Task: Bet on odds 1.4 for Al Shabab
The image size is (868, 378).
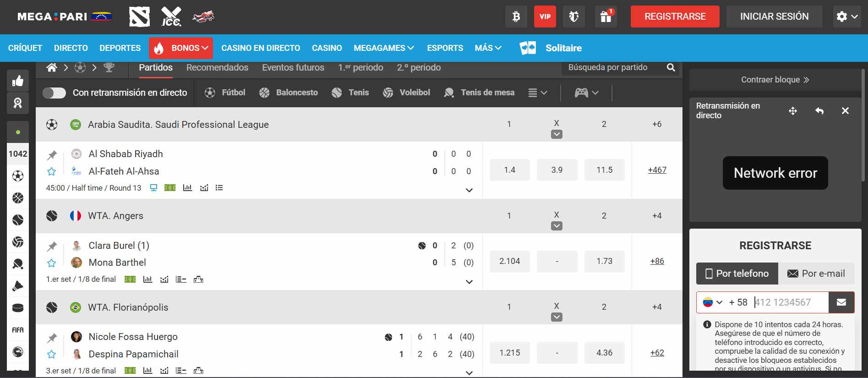Action: click(510, 170)
